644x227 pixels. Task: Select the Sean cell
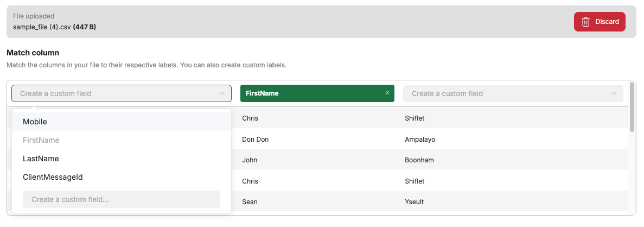(x=250, y=202)
